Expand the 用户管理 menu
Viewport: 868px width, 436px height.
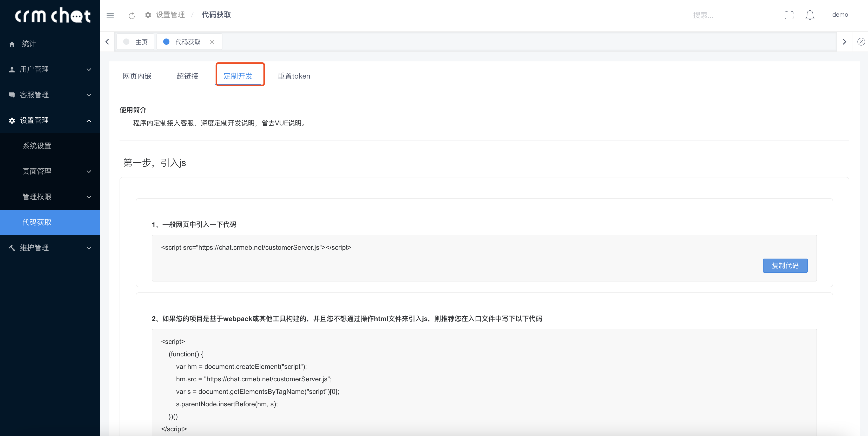point(50,69)
